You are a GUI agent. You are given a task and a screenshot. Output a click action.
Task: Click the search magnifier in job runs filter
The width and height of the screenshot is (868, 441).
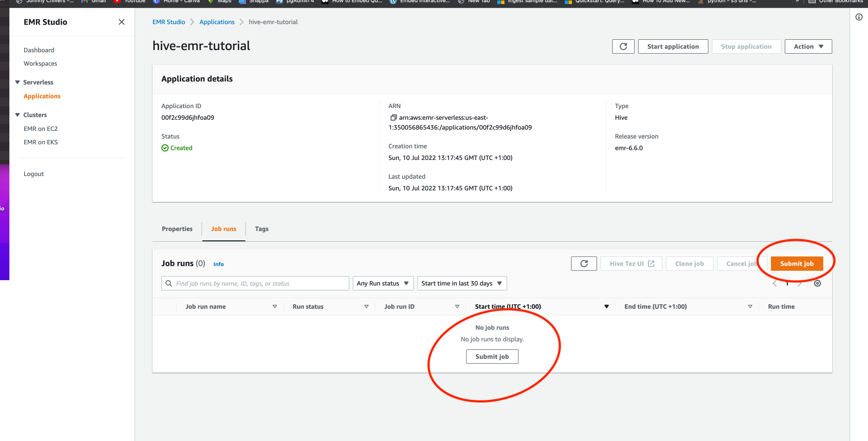click(169, 283)
